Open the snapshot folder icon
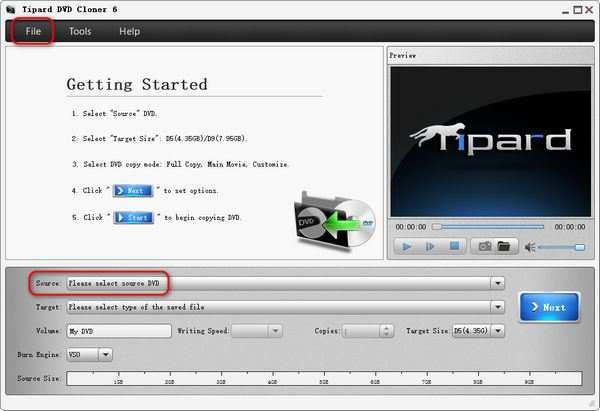The height and width of the screenshot is (411, 600). (x=504, y=246)
